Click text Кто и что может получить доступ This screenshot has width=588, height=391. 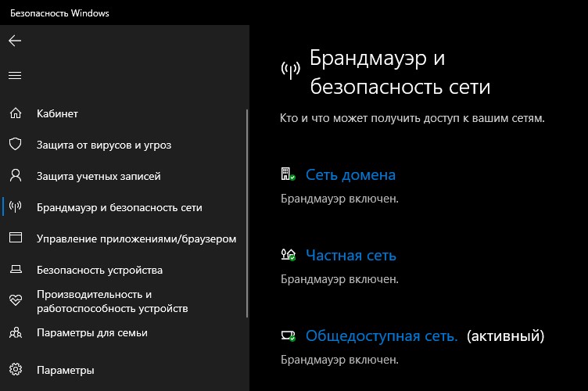(x=412, y=118)
